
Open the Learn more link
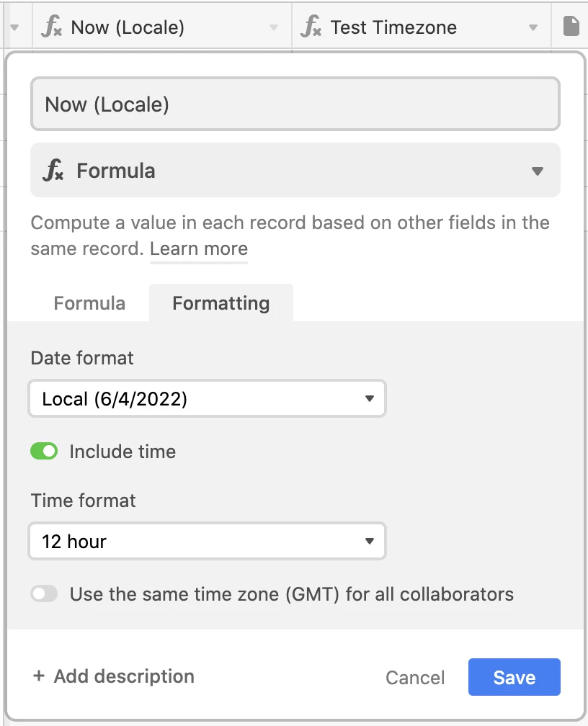199,249
